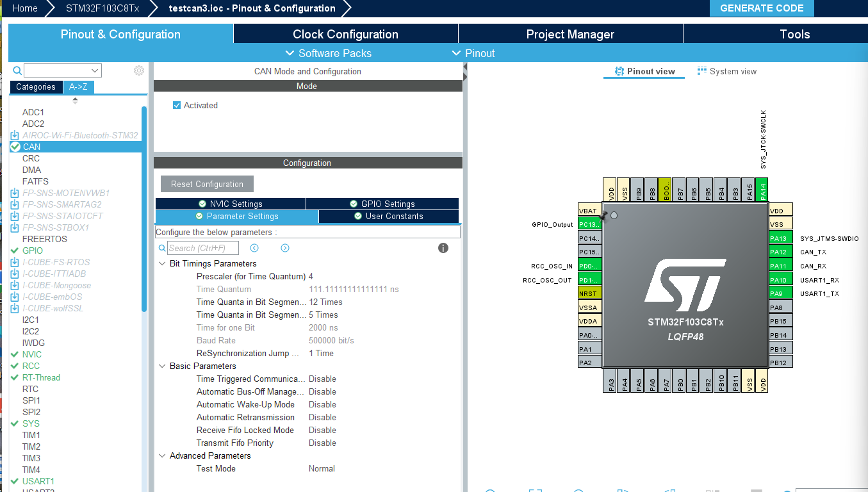This screenshot has width=868, height=492.
Task: Switch to Clock Configuration tab
Action: tap(346, 34)
